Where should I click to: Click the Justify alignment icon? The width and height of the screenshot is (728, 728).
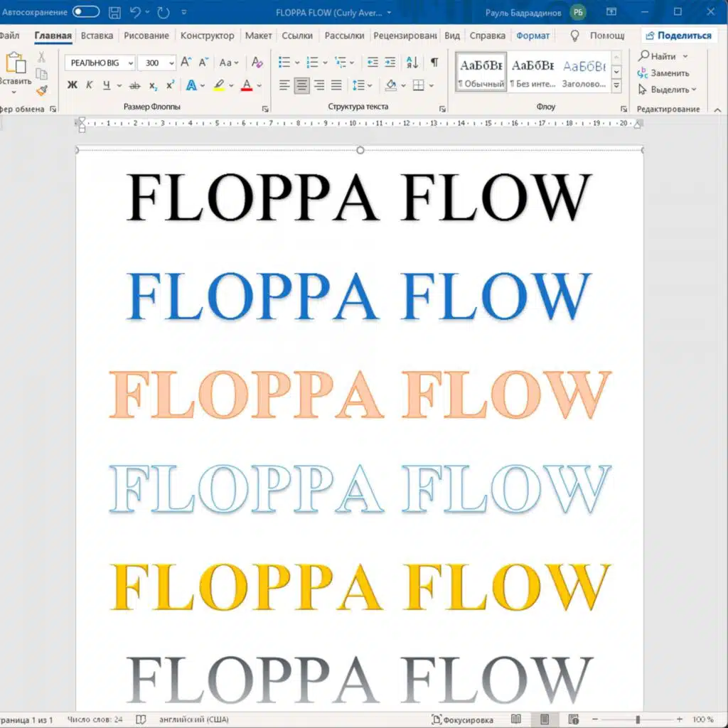336,85
